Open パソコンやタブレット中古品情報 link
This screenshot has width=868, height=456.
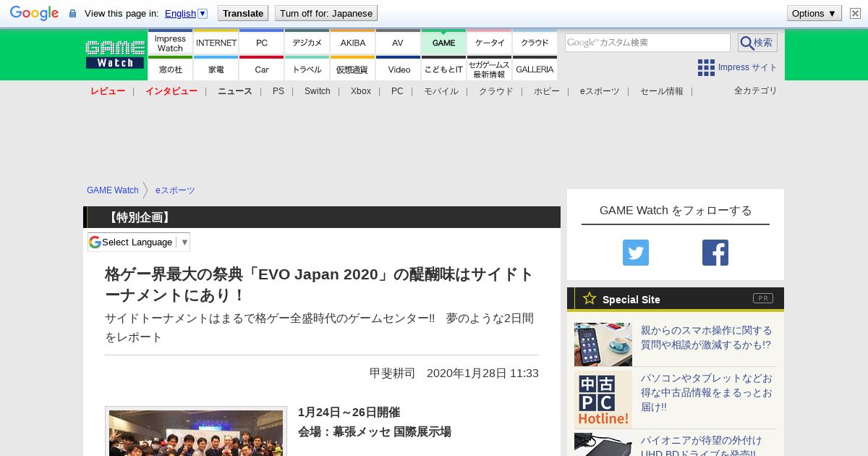coord(707,392)
